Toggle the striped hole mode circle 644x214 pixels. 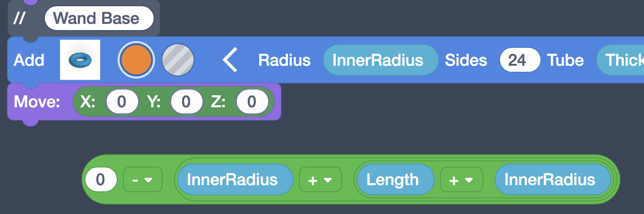coord(178,60)
